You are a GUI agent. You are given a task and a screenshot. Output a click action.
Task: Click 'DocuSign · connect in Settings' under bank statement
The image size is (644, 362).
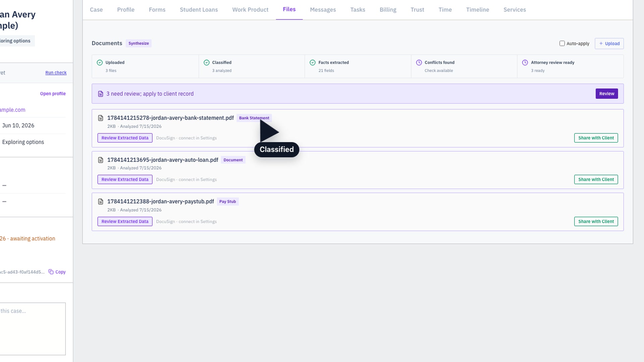click(x=186, y=138)
